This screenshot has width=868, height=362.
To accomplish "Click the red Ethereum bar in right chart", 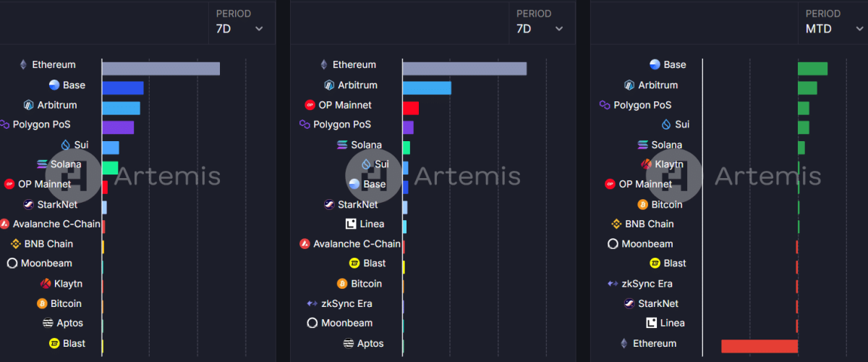I will tap(759, 346).
